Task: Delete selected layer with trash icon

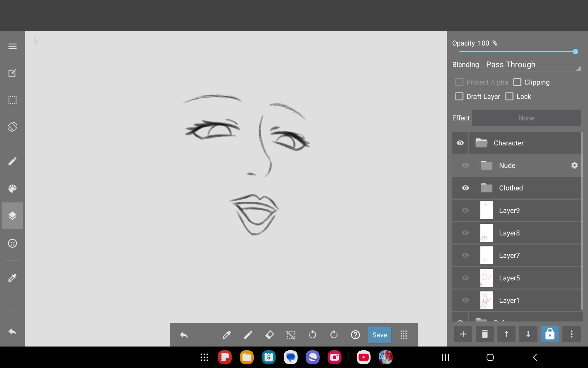Action: (x=485, y=334)
